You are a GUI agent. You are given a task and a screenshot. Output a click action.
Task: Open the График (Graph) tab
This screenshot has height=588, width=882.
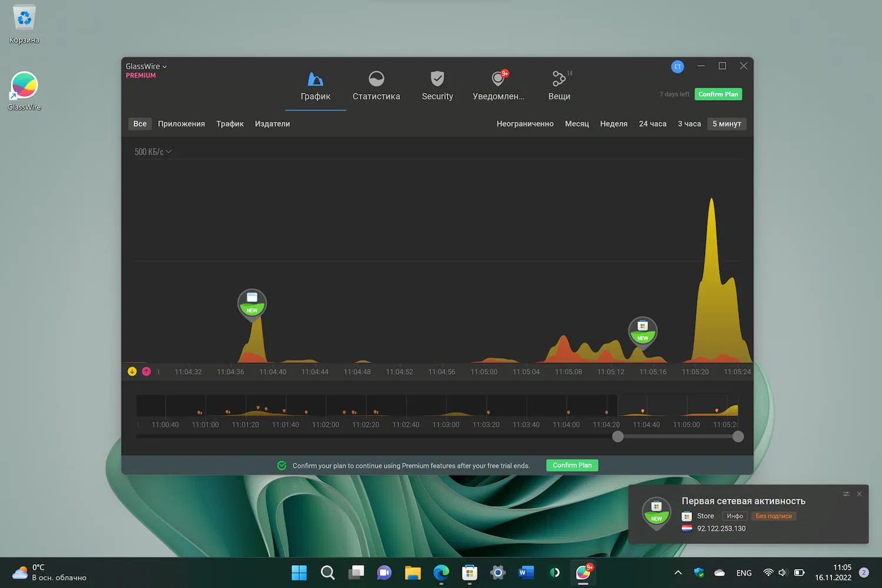316,86
